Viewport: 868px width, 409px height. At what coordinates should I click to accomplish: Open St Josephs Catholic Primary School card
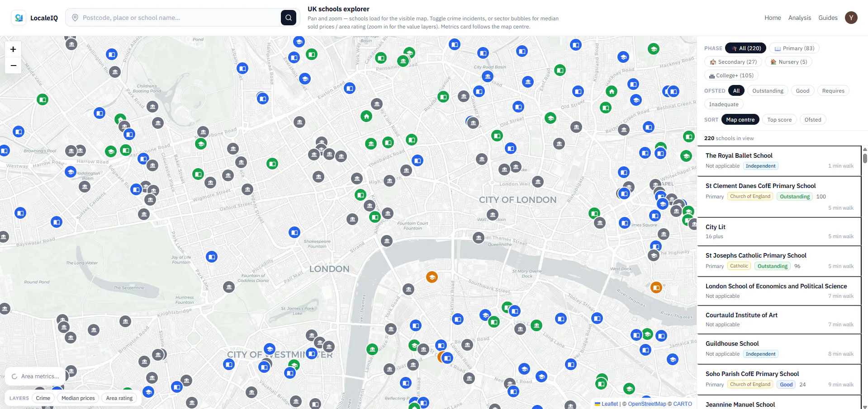779,261
